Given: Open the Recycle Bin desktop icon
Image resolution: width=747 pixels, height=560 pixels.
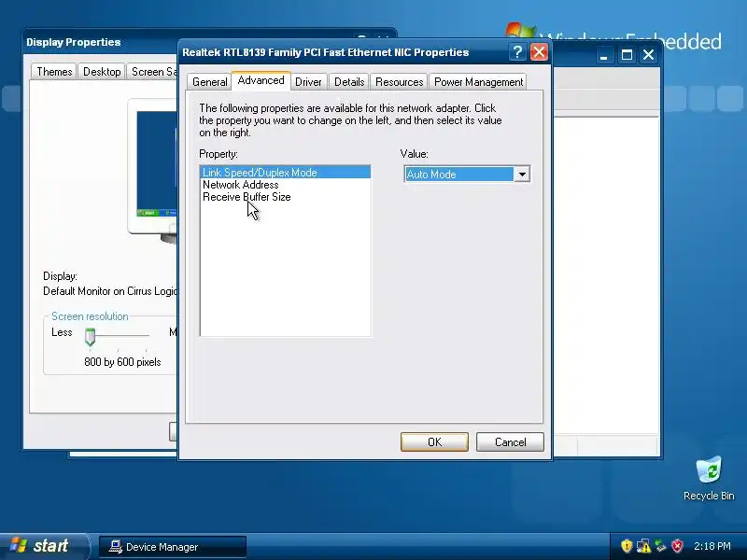Looking at the screenshot, I should 709,478.
